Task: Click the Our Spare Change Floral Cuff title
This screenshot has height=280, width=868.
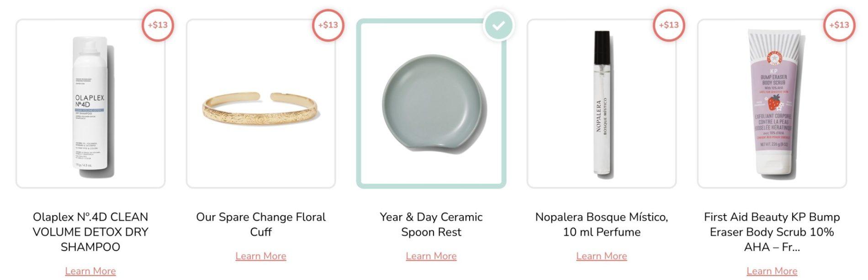Action: pos(261,224)
